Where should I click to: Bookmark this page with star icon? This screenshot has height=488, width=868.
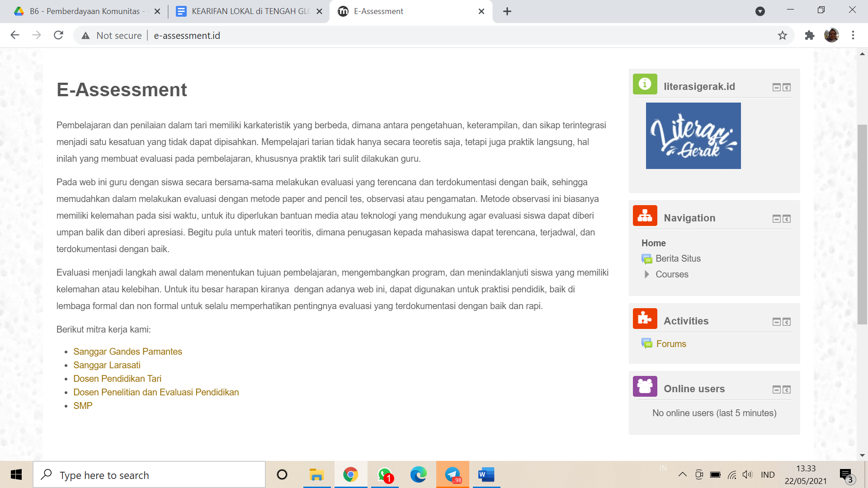[x=783, y=35]
